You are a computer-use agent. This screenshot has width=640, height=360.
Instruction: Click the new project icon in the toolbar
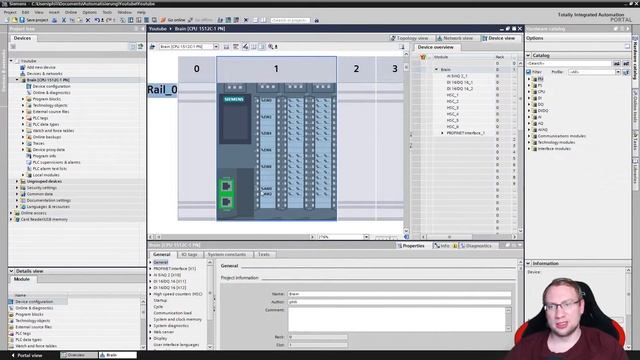[x=7, y=20]
